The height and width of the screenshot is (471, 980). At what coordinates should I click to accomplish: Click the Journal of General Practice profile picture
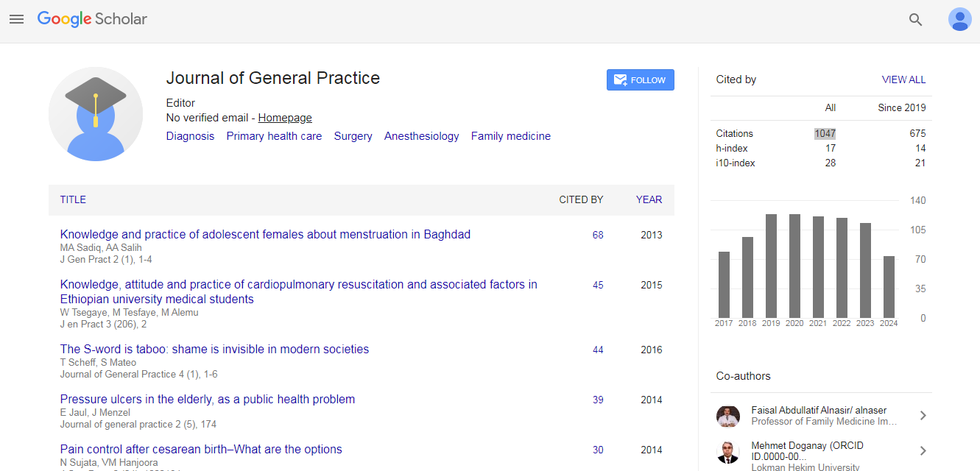pos(96,114)
